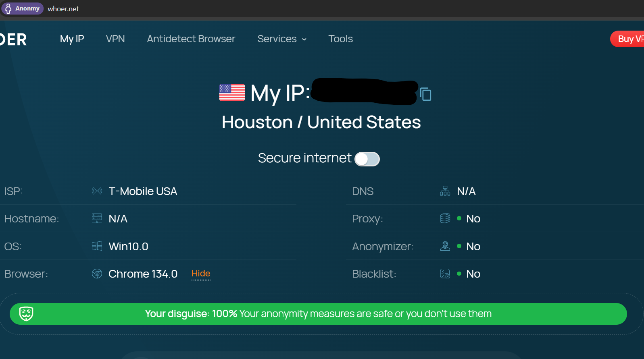Click the disguise mask shield icon
This screenshot has height=359, width=644.
[26, 313]
